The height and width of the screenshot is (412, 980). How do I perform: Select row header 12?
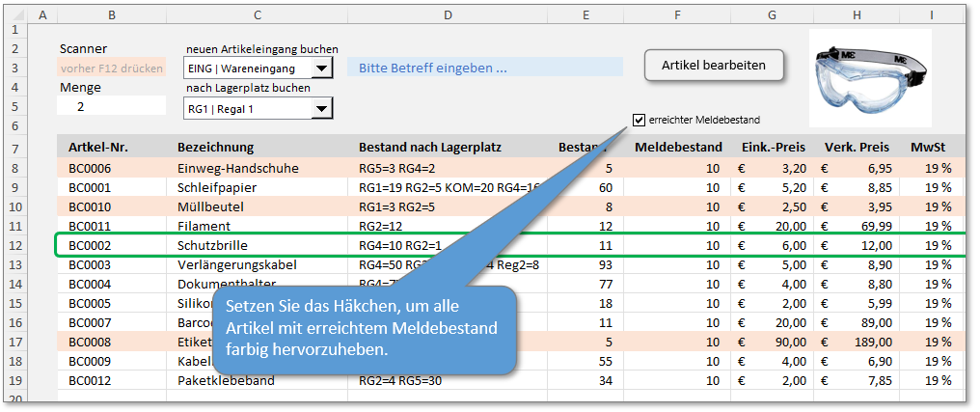15,246
